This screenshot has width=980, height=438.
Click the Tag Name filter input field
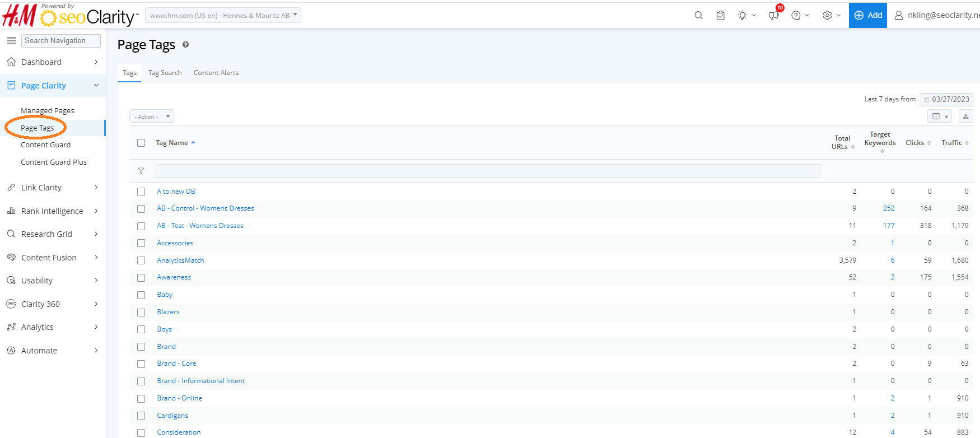click(487, 171)
